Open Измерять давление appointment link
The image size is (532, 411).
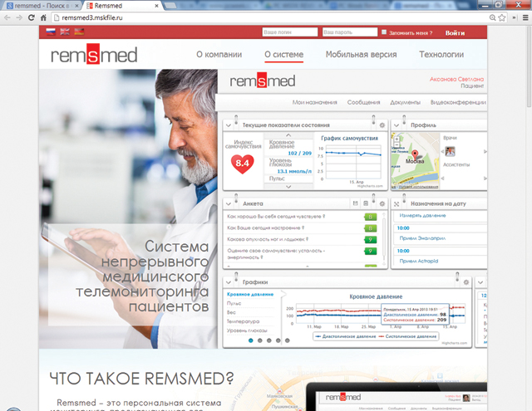[x=422, y=216]
